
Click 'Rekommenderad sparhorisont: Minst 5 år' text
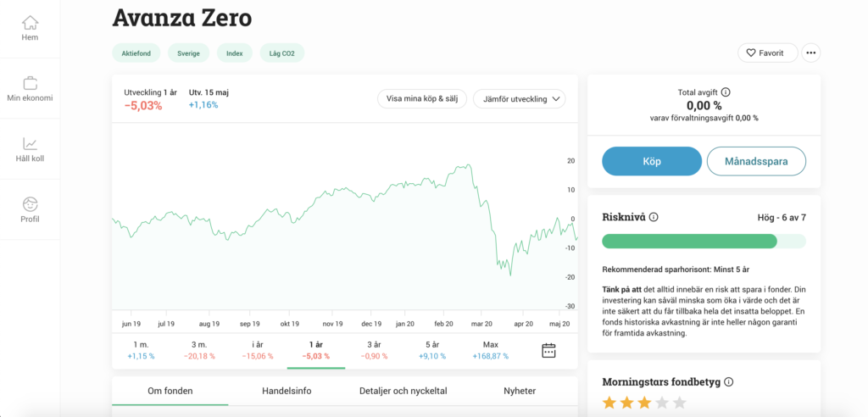676,270
